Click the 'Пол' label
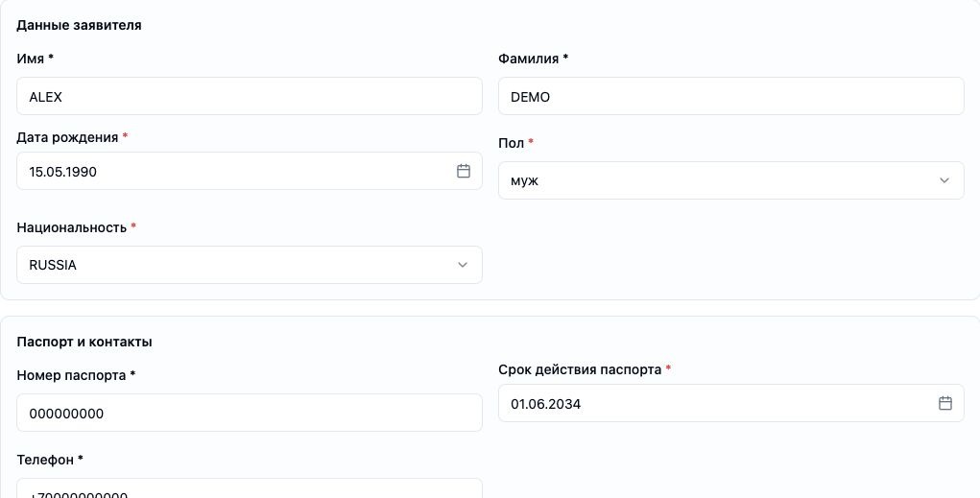Screen dimensions: 980x498 click(x=511, y=143)
